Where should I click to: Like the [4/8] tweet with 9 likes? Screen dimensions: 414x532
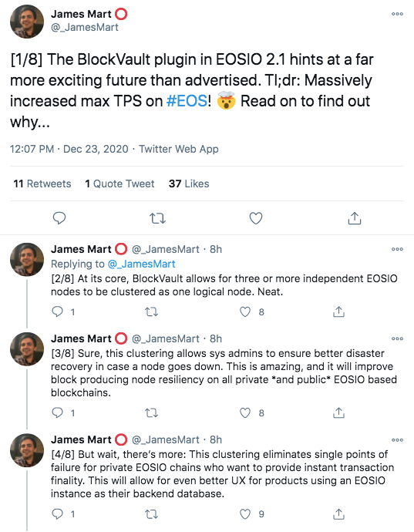245,514
